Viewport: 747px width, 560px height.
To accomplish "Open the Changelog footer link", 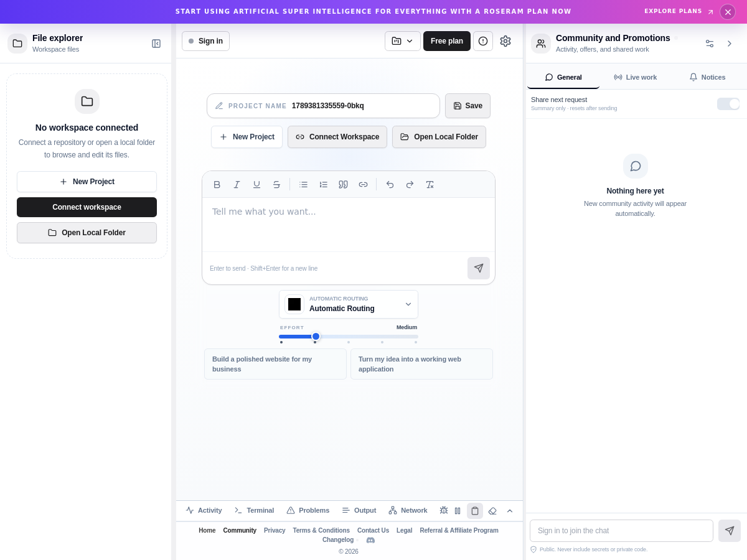I will 338,540.
